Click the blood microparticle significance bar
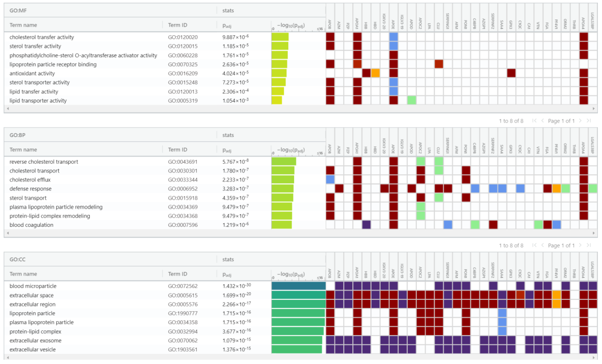602x364 pixels. point(298,286)
